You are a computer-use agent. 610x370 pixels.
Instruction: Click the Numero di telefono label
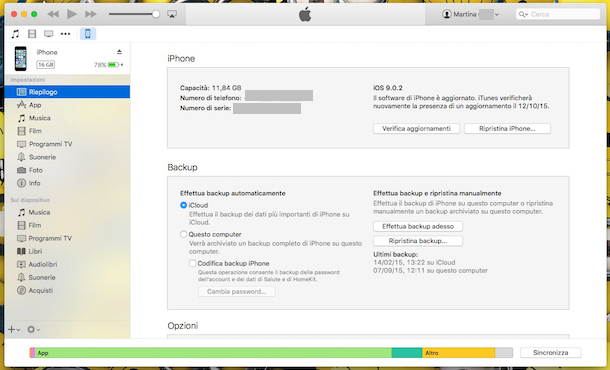tap(210, 98)
